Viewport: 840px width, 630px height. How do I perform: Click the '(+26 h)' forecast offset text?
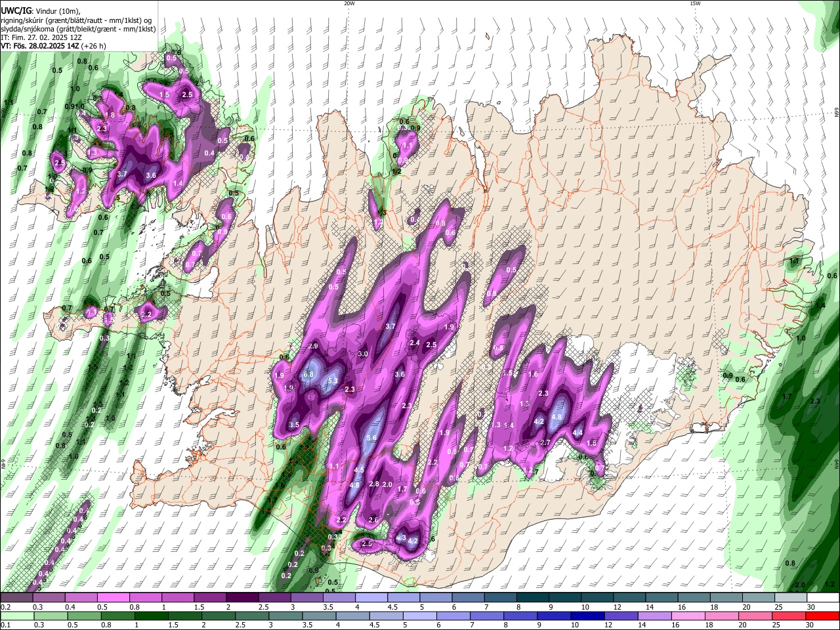pyautogui.click(x=94, y=46)
